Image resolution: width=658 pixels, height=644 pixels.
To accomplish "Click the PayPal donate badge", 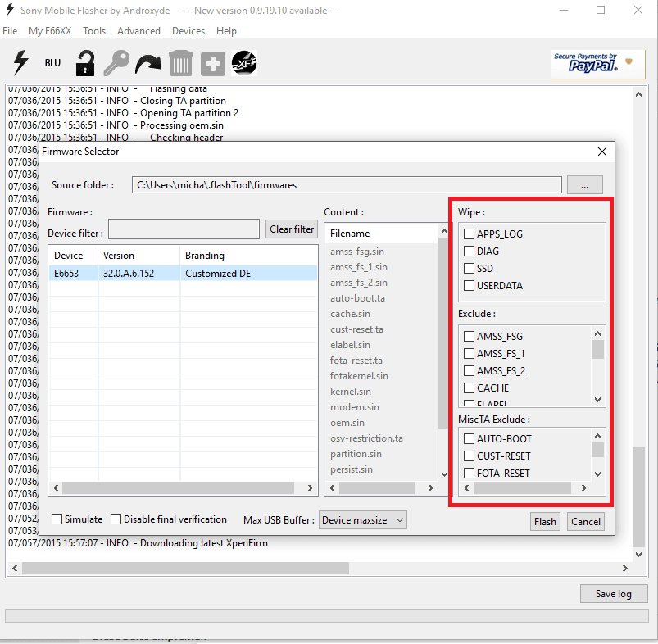I will click(597, 64).
